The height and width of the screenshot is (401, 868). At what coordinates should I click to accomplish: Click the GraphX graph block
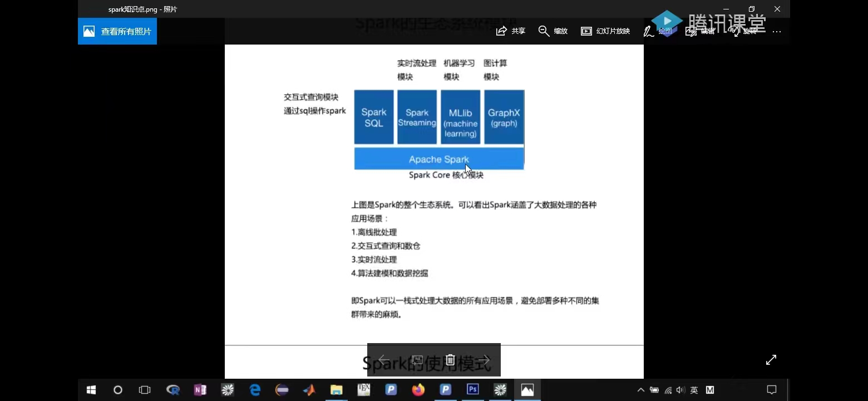click(504, 117)
